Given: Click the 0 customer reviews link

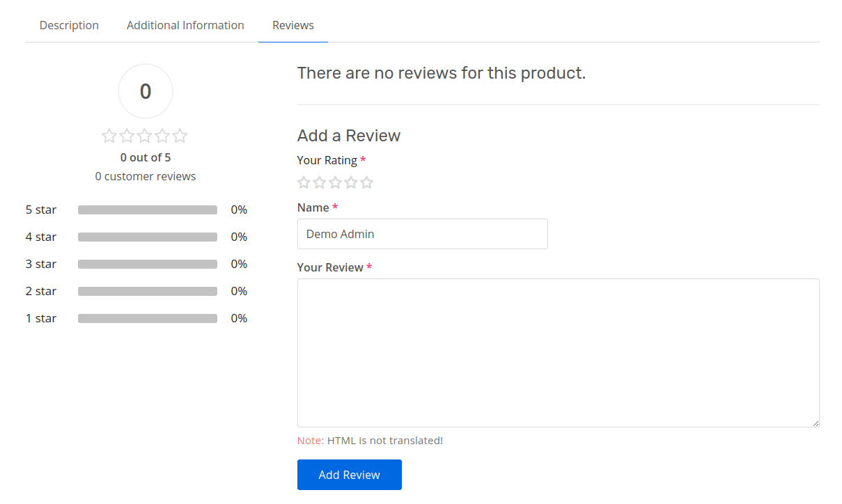Looking at the screenshot, I should [145, 176].
